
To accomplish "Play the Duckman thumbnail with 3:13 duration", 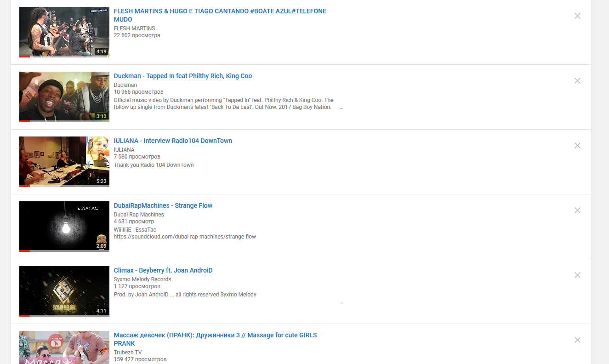I will tap(64, 97).
